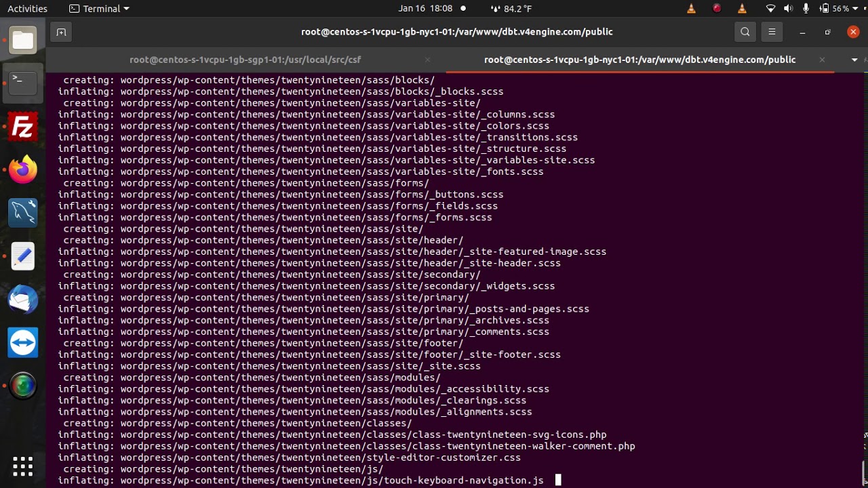Click the line with _transitions.scss

318,138
